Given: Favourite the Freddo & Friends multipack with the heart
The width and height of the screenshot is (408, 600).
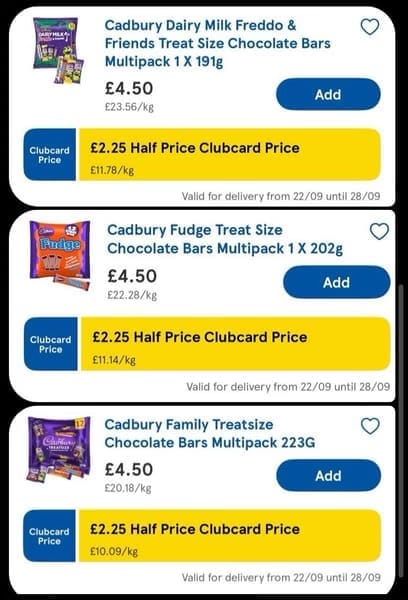Looking at the screenshot, I should tap(370, 27).
